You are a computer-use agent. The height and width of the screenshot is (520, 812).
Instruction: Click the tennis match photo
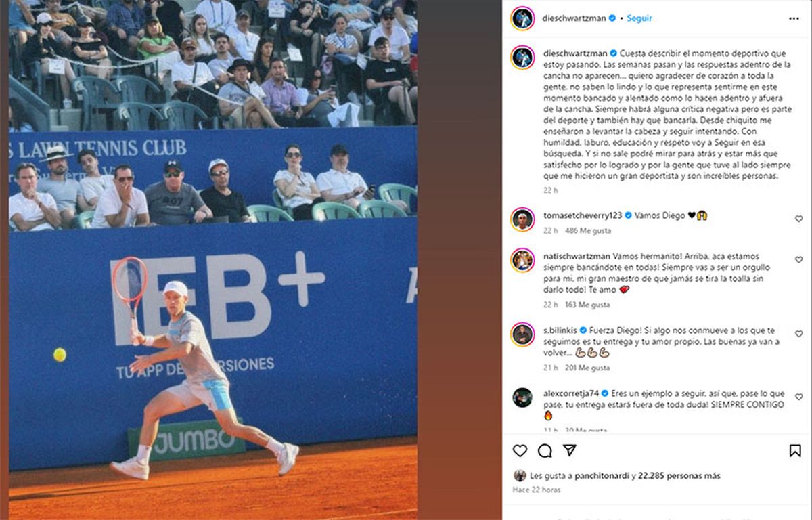(213, 260)
